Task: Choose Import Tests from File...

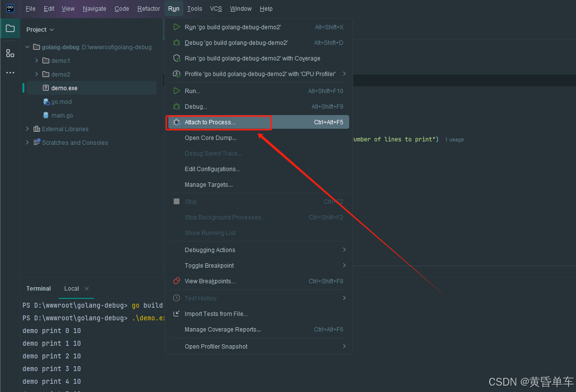Action: [259, 314]
